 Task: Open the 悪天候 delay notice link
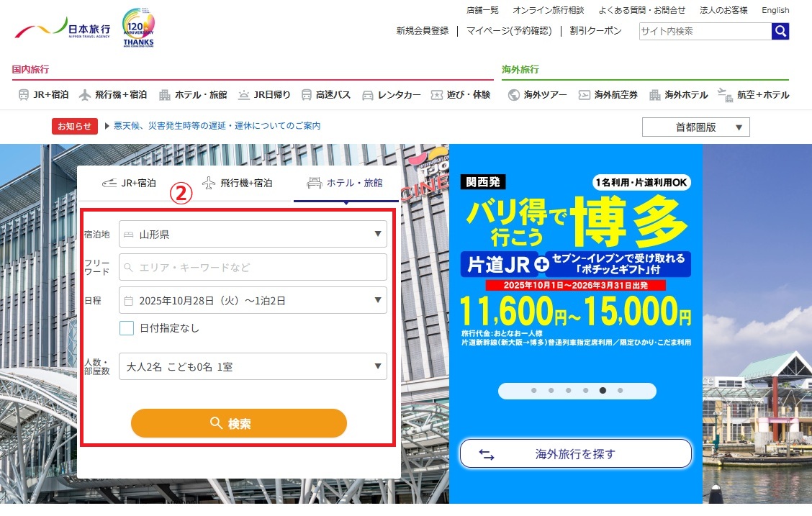point(217,126)
